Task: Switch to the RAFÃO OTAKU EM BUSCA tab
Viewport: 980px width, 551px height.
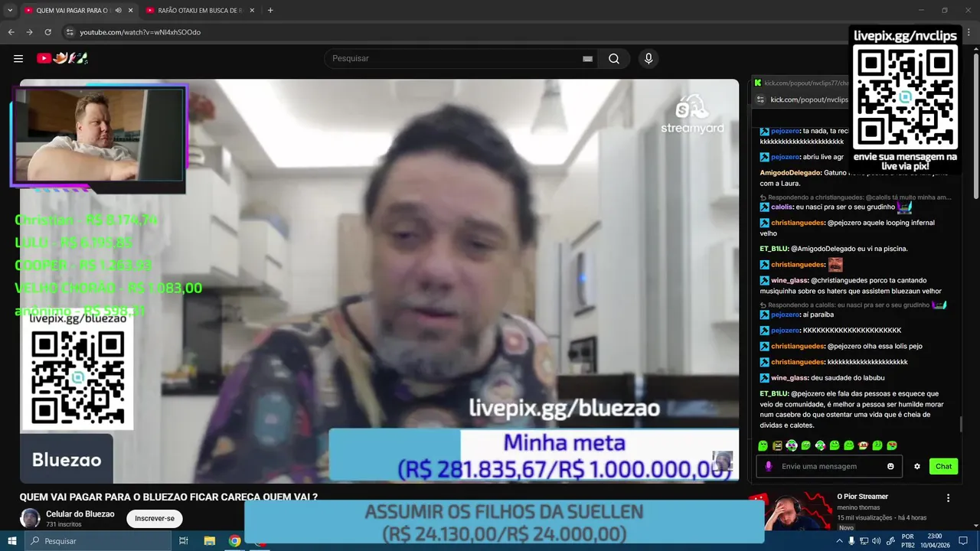Action: [x=201, y=11]
